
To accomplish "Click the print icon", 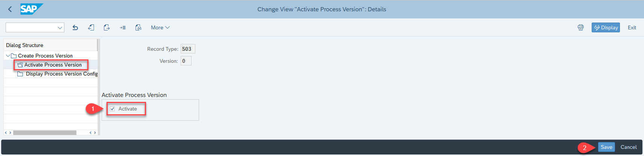I will pyautogui.click(x=581, y=27).
